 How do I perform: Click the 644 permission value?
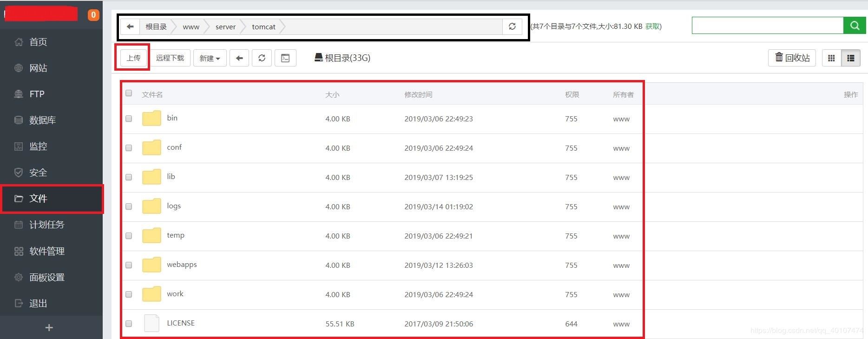[571, 324]
